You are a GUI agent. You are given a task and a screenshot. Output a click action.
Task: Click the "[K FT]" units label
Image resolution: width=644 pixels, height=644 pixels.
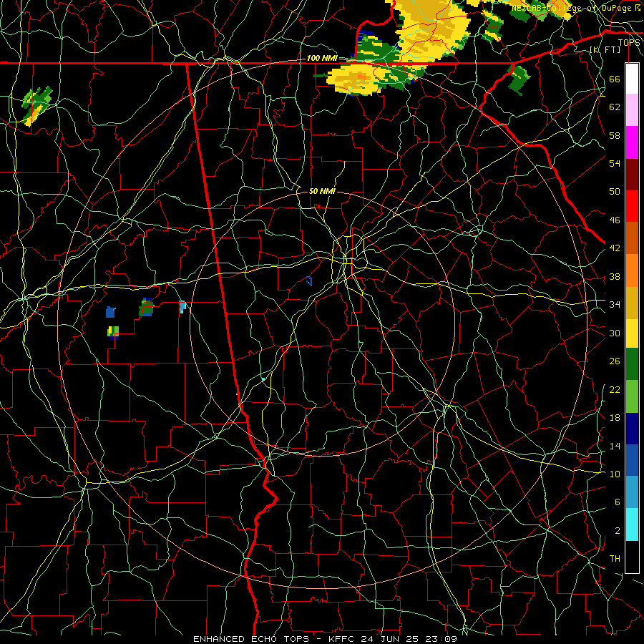coord(605,49)
